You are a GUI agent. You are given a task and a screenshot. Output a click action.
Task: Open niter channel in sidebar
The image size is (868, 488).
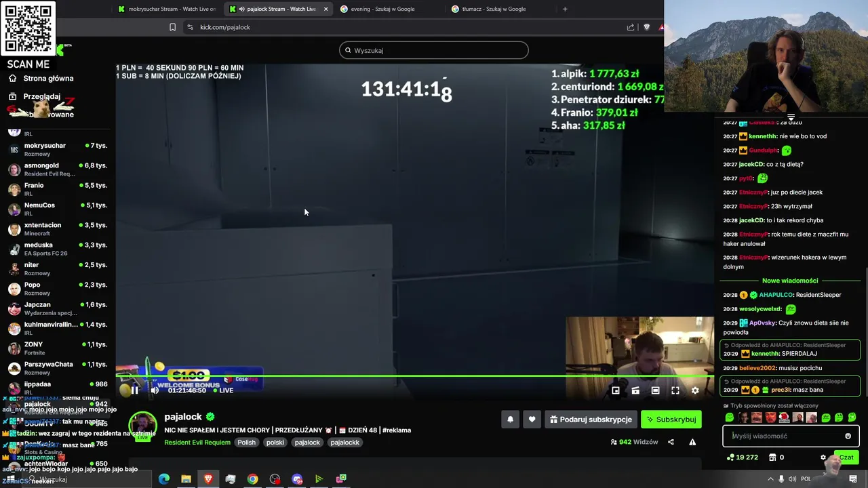point(58,268)
